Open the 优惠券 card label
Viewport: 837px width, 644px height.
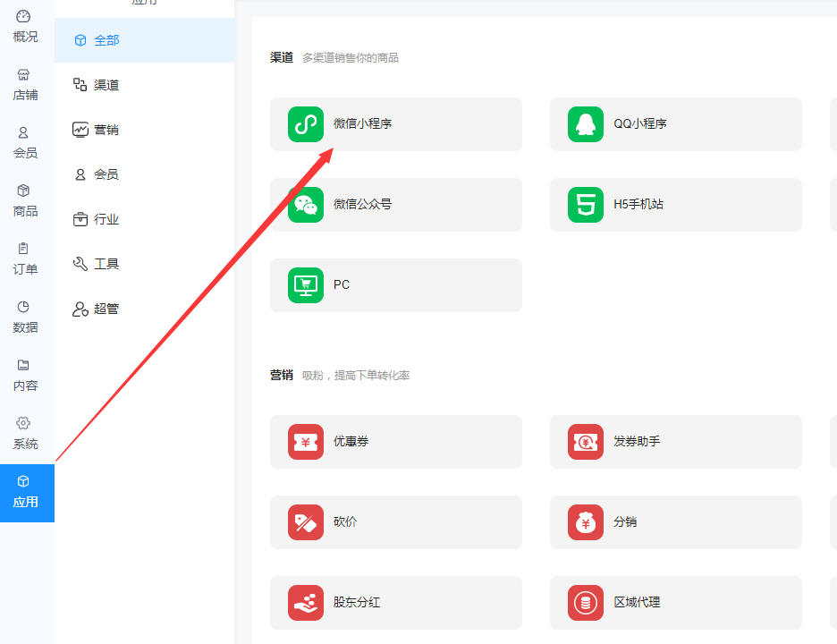coord(351,441)
